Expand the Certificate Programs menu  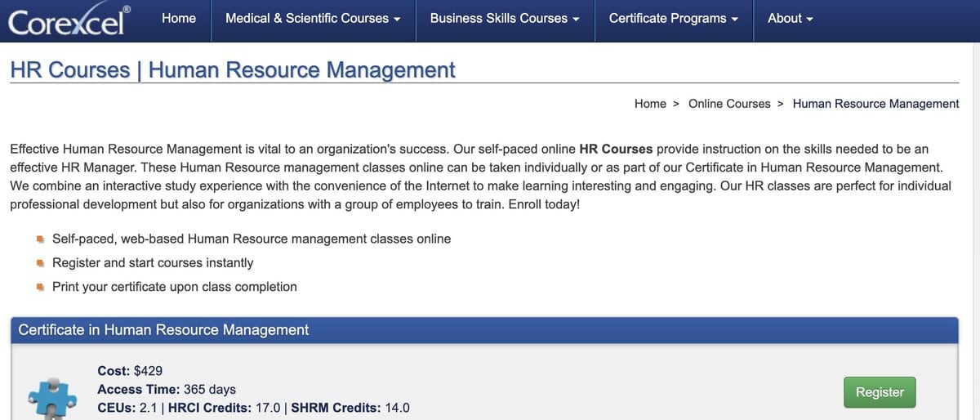[673, 19]
